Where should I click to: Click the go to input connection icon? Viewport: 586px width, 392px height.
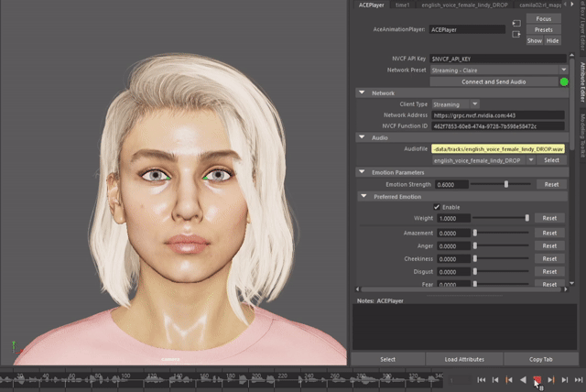click(x=516, y=23)
